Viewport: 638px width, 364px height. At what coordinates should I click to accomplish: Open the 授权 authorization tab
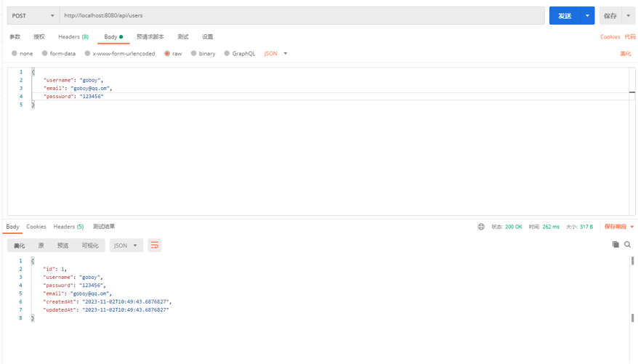point(39,36)
